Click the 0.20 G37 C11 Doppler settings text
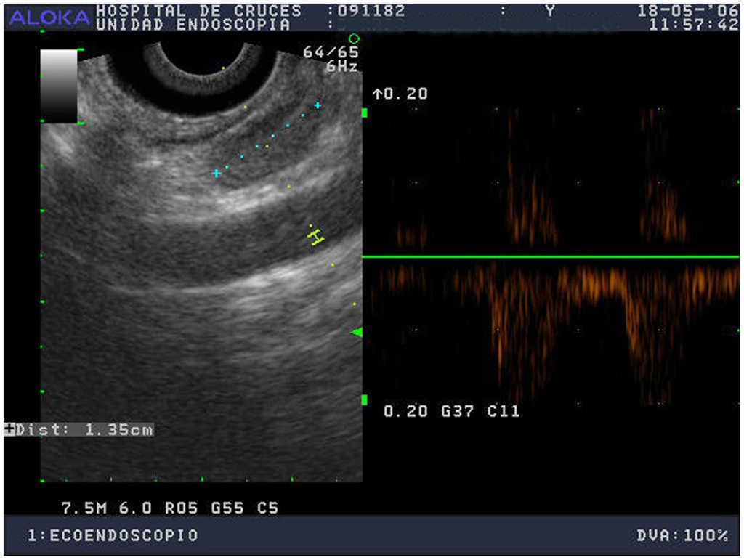This screenshot has width=744, height=560. point(451,411)
